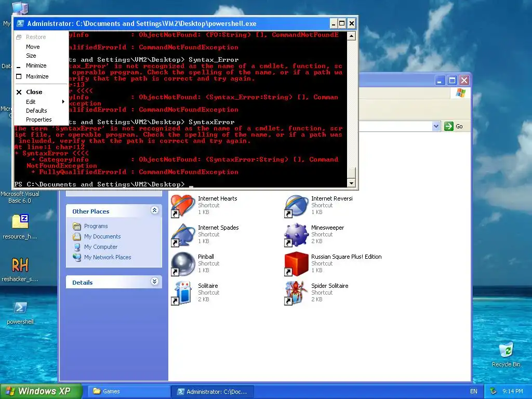Select the Internet Reversi icon
The image size is (532, 399).
click(x=296, y=206)
